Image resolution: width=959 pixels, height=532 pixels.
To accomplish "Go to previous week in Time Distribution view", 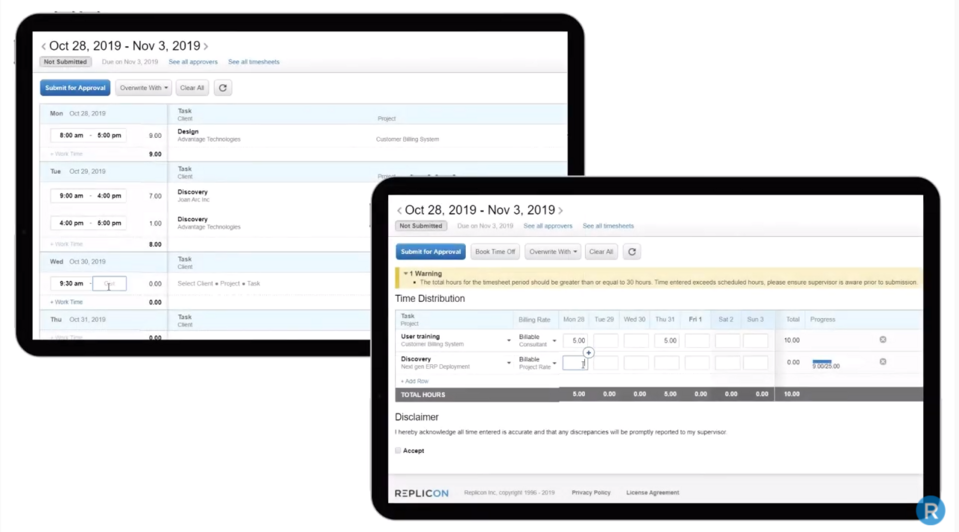I will tap(400, 211).
